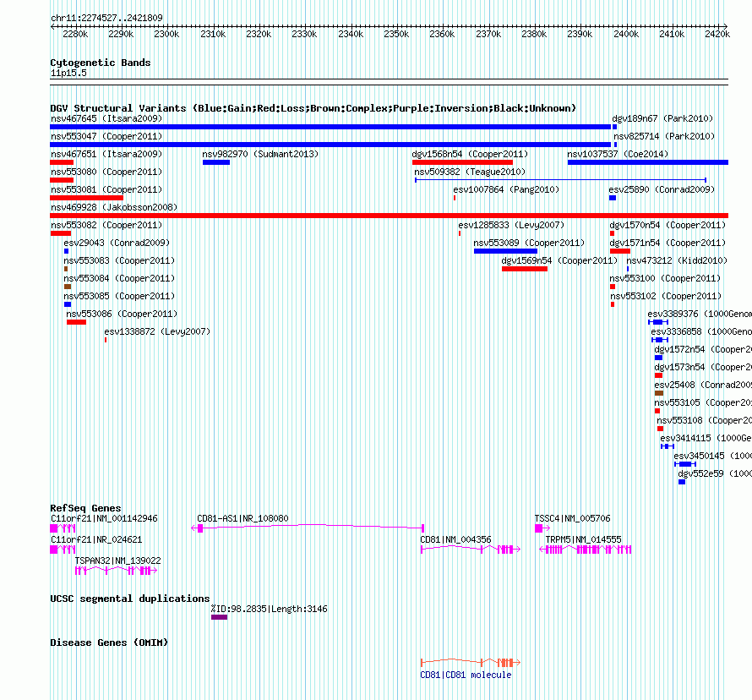Select esv25408 (Conrad2009) label
Screen dimensions: 752x700
(x=703, y=385)
